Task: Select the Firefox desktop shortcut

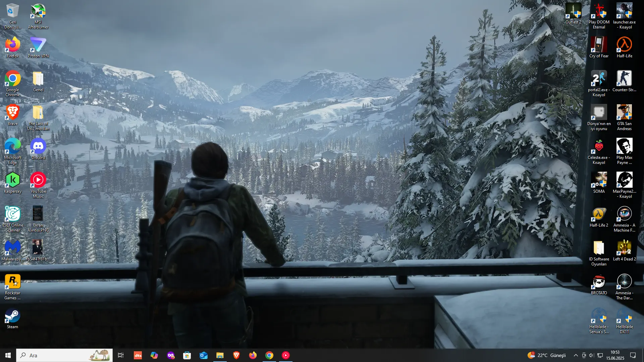Action: [x=12, y=47]
